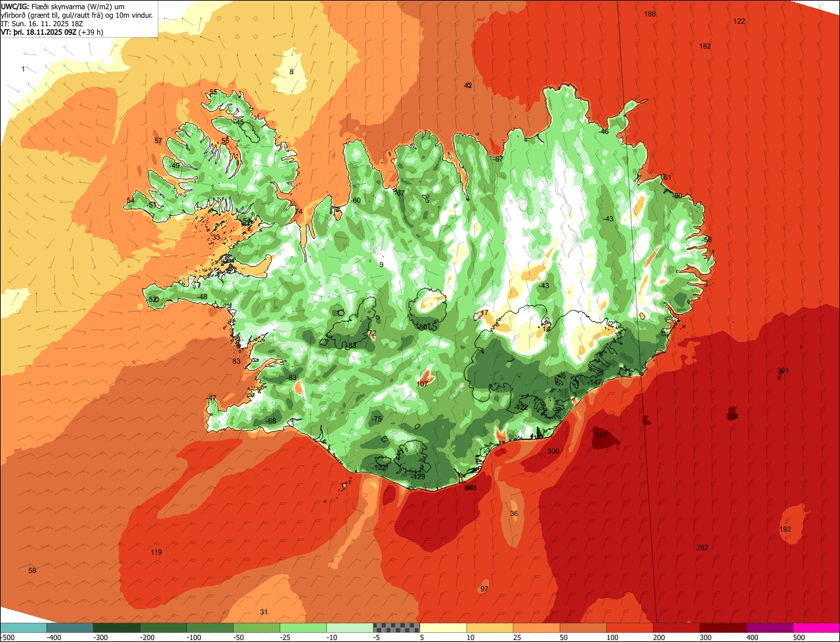Click the flux value 122 on the map

[x=739, y=21]
